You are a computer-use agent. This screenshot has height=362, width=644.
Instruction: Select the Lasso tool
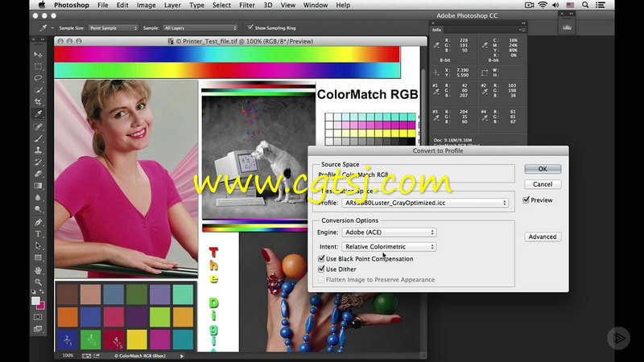[x=38, y=78]
